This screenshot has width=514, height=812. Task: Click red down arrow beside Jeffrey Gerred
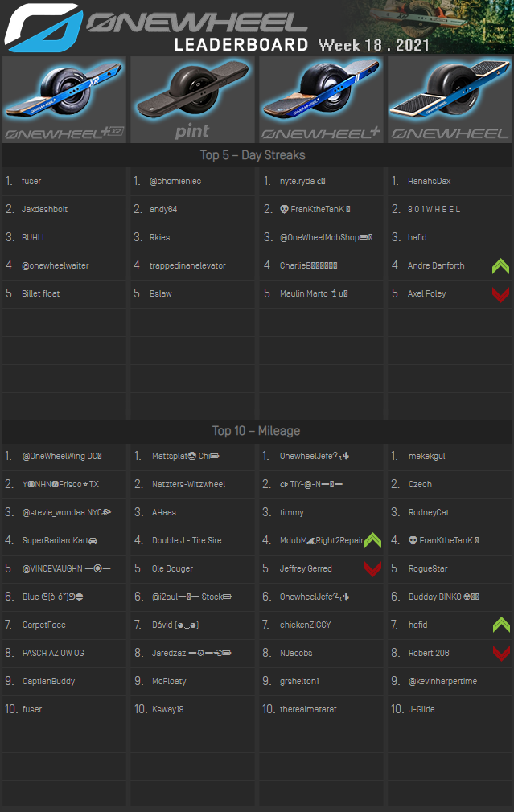point(372,569)
